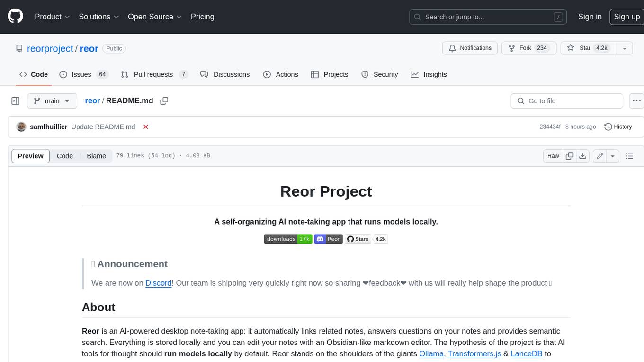Screen dimensions: 644x362
Task: Download the raw file icon
Action: click(583, 156)
